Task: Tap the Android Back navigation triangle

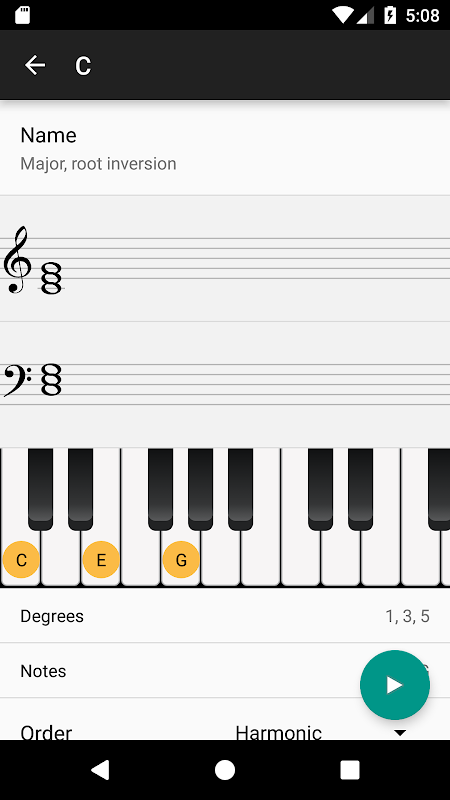Action: click(x=100, y=770)
